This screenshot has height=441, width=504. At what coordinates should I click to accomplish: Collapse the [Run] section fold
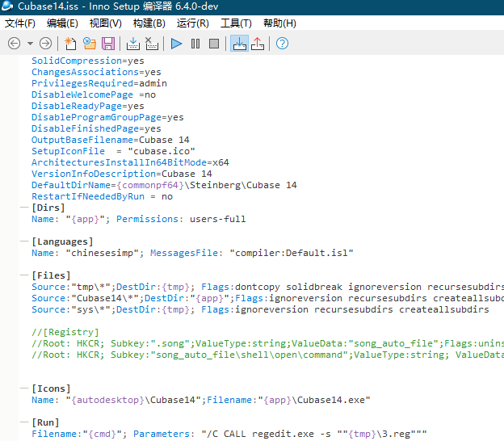click(x=24, y=422)
